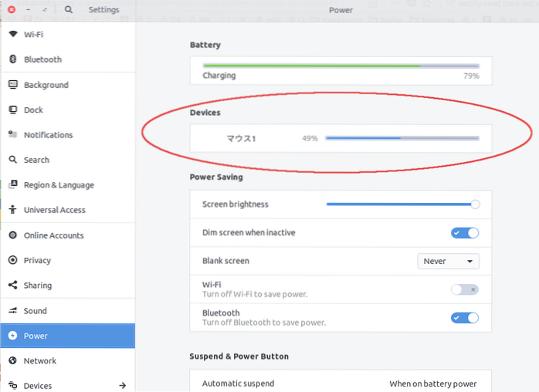Image resolution: width=539 pixels, height=392 pixels.
Task: Open the search magnifier in header bar
Action: tap(69, 9)
